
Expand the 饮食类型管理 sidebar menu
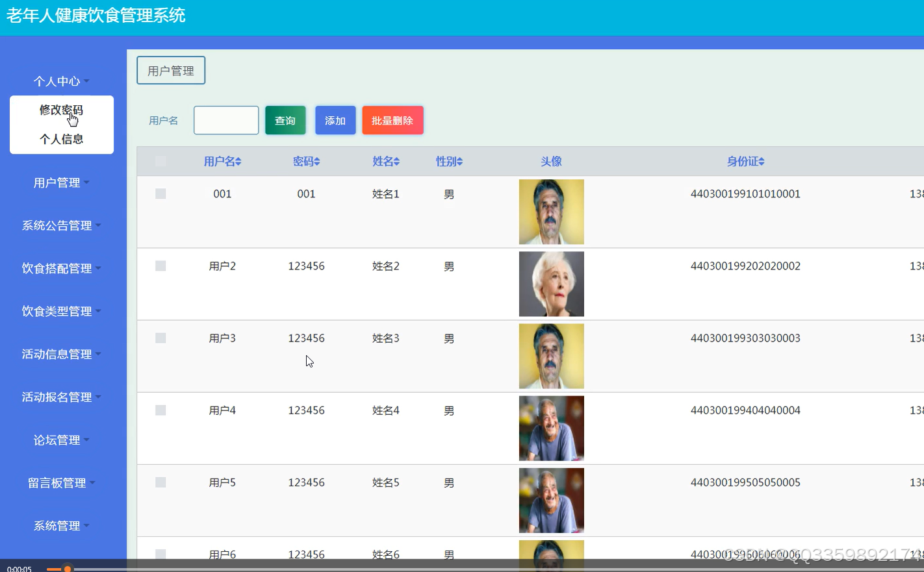point(62,312)
